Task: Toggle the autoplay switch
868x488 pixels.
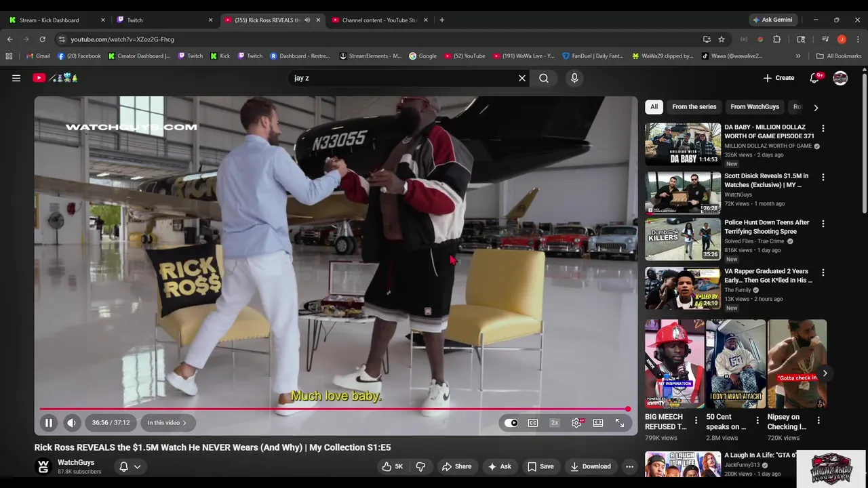Action: (x=511, y=423)
